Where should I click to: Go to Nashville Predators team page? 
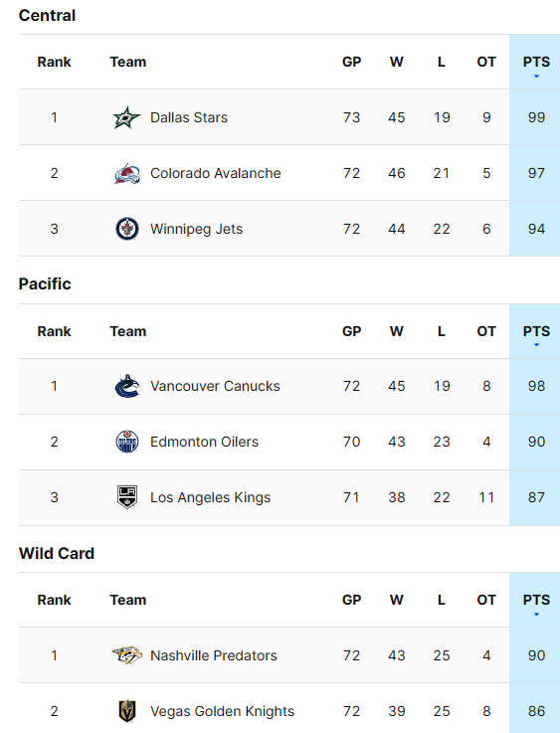point(214,655)
